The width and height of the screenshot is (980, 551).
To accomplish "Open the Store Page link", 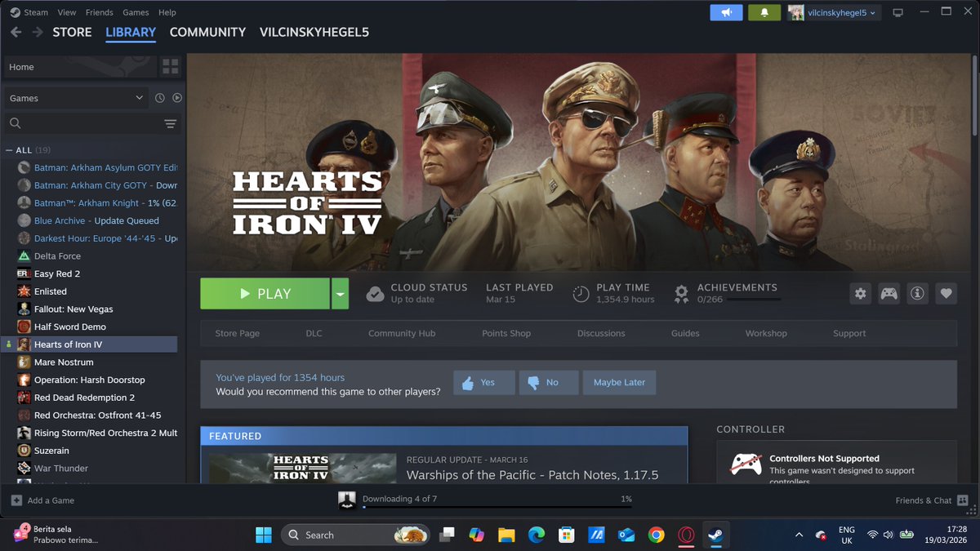I will (x=237, y=333).
